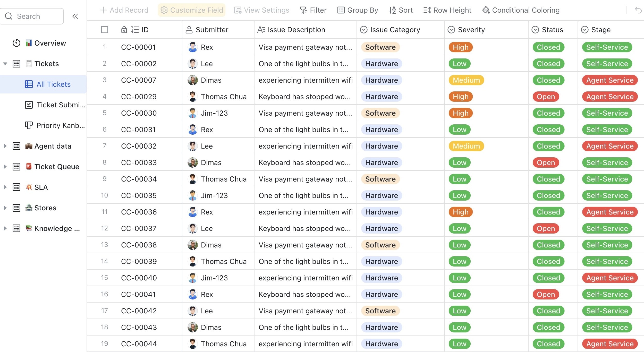Collapse the Tickets tree group
The height and width of the screenshot is (352, 644).
click(x=5, y=64)
